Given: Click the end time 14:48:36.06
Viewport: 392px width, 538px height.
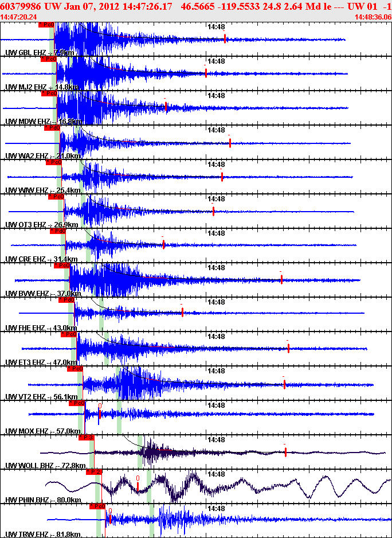Looking at the screenshot, I should coord(373,17).
